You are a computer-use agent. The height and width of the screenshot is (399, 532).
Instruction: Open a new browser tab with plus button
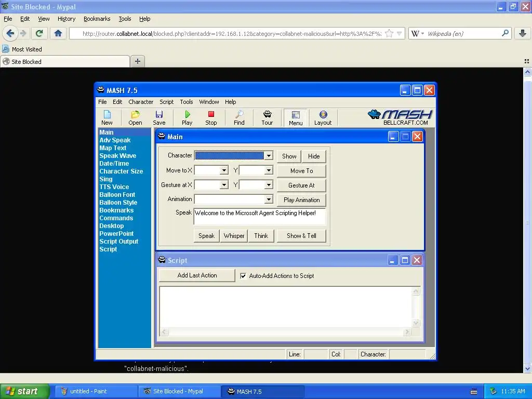click(137, 61)
